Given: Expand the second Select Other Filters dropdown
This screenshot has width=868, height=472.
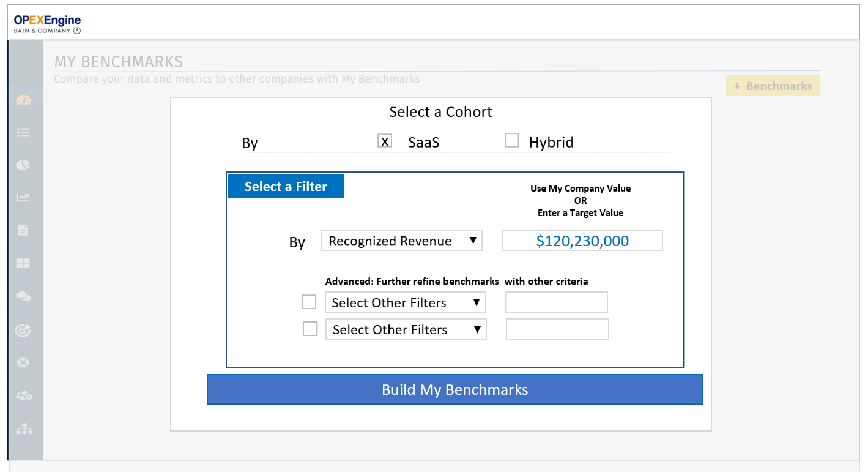Looking at the screenshot, I should pos(406,329).
